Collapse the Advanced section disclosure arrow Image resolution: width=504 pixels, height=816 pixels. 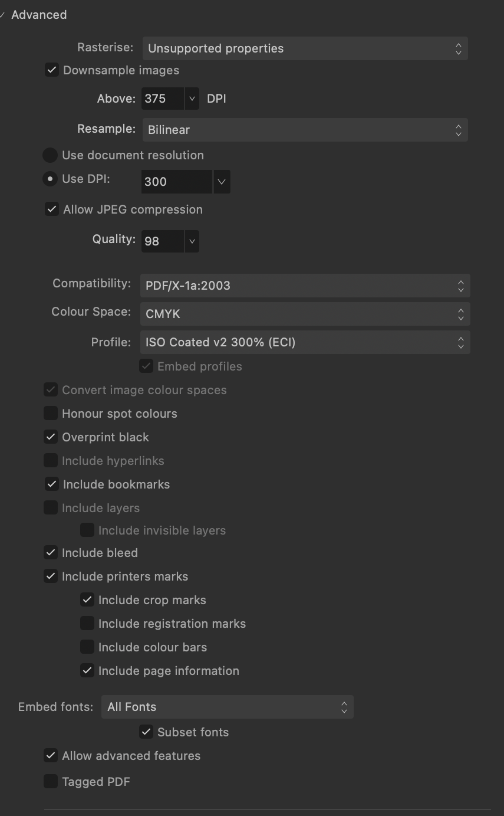(2, 15)
